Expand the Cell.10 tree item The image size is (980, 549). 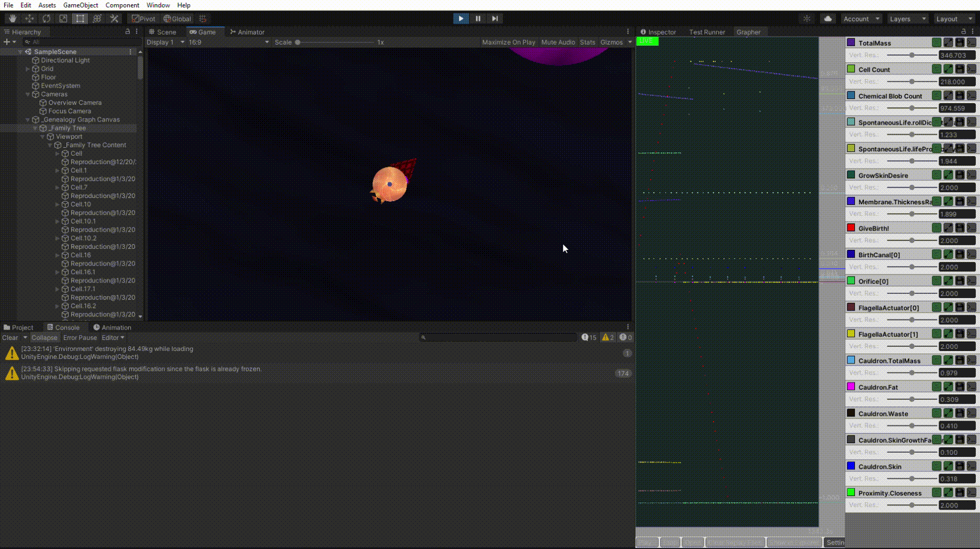pyautogui.click(x=58, y=204)
